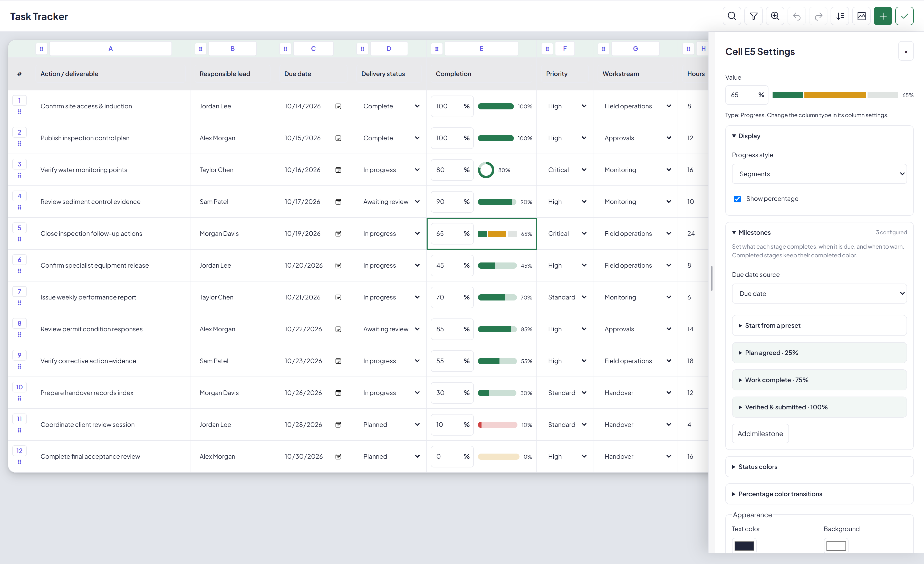Open the Progress style Segments dropdown
Viewport: 924px width, 564px height.
[x=819, y=174]
